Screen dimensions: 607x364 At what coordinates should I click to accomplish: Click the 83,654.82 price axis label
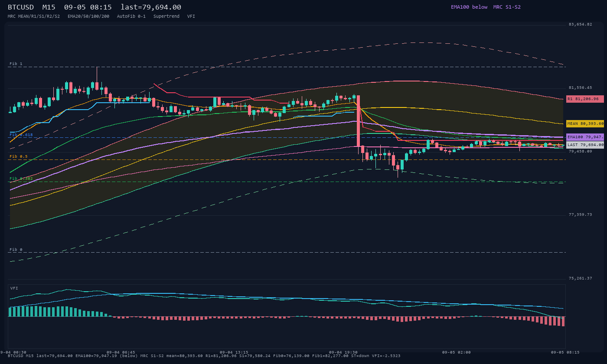pos(580,24)
